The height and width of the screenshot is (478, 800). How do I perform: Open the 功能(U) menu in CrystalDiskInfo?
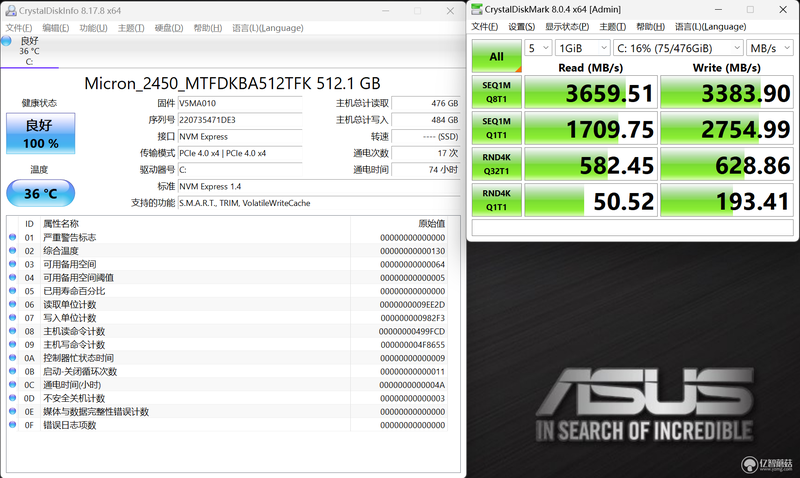point(93,28)
